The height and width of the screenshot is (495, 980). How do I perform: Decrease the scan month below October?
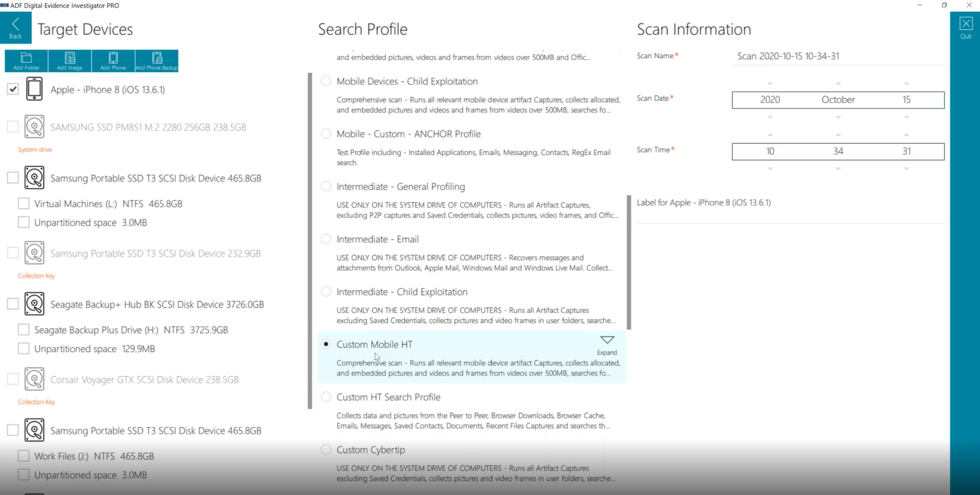pyautogui.click(x=838, y=117)
